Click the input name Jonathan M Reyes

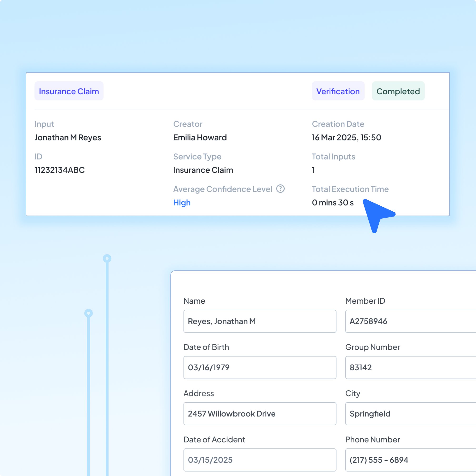[x=68, y=138]
